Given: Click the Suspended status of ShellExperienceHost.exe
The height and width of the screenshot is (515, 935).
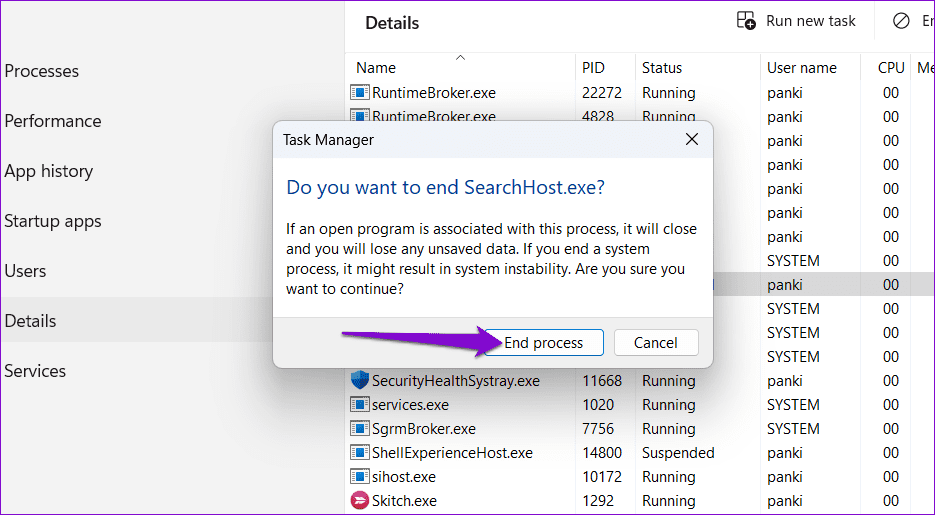Looking at the screenshot, I should (678, 452).
